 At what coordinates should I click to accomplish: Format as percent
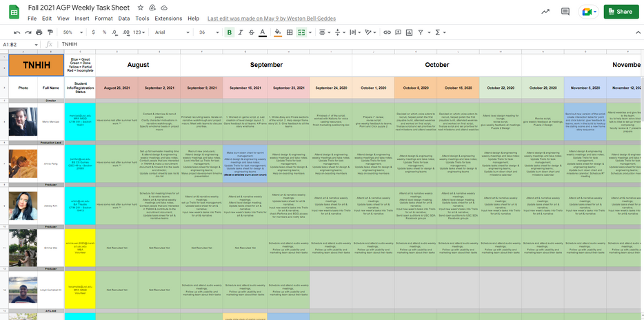(x=104, y=32)
